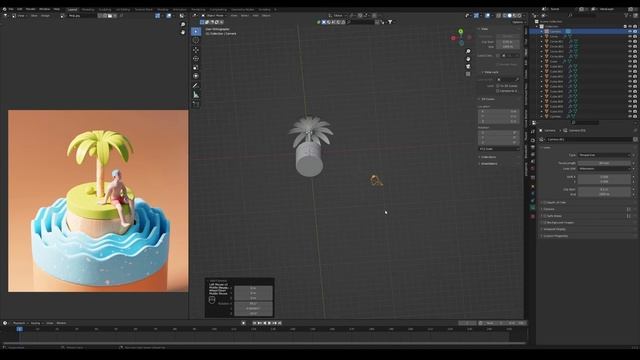The image size is (640, 360).
Task: Switch to the Shading workspace tab
Action: [162, 9]
